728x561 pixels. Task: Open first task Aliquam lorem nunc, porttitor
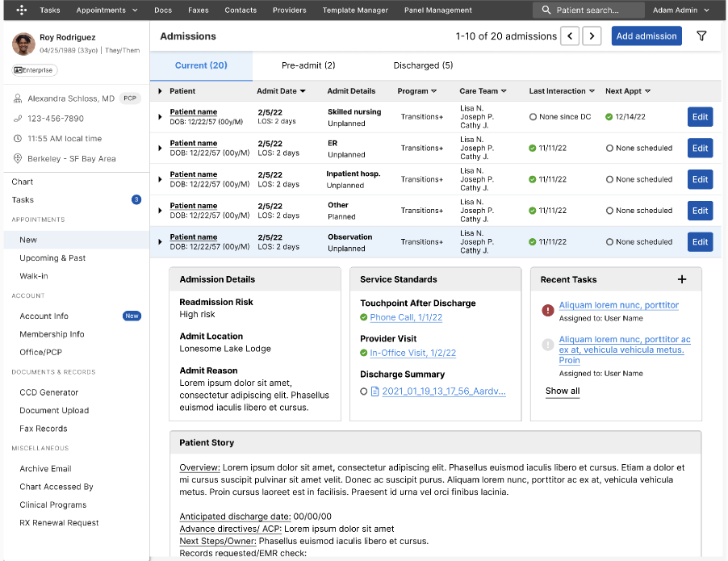click(618, 305)
